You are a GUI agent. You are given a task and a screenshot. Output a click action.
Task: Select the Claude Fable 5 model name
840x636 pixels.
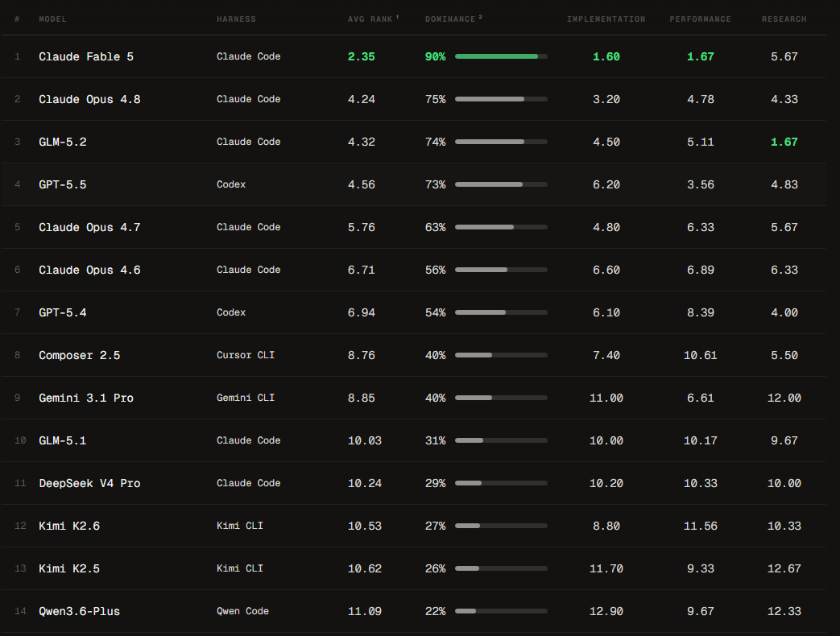[x=86, y=56]
